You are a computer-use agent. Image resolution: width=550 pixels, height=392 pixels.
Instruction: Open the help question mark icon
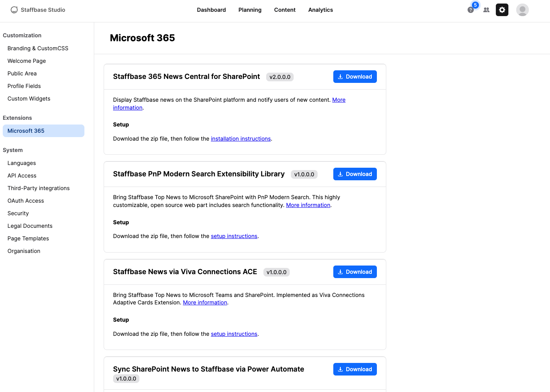471,10
